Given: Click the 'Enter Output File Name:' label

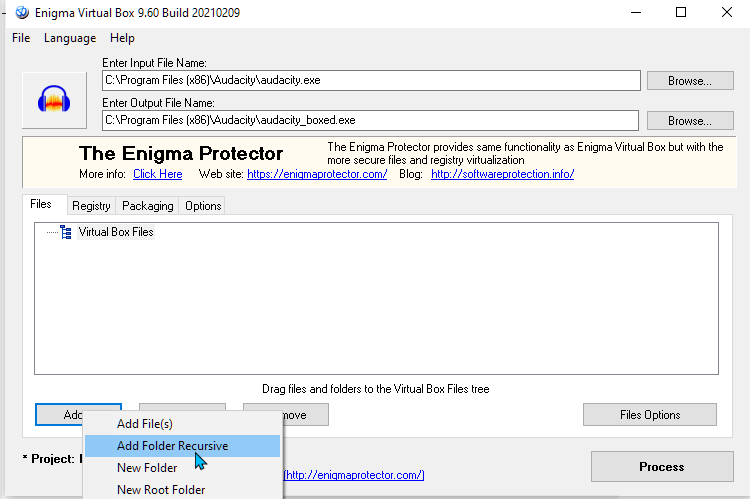Looking at the screenshot, I should tap(158, 103).
